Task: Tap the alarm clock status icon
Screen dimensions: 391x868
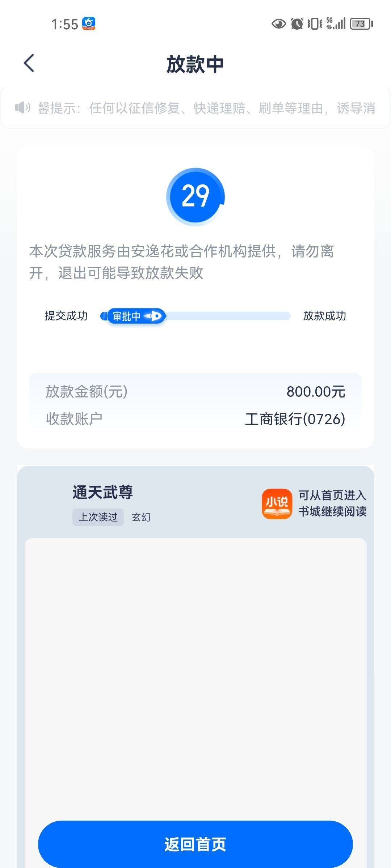Action: (297, 24)
